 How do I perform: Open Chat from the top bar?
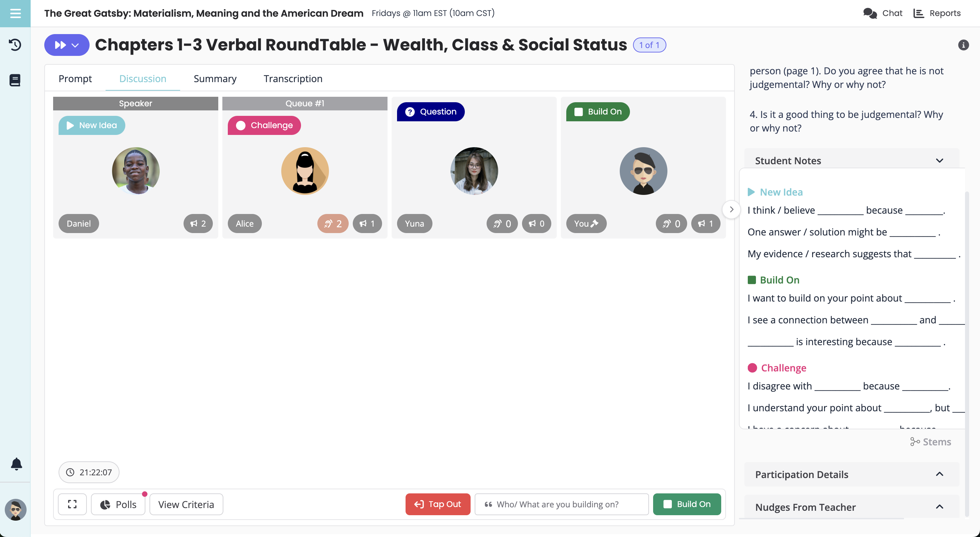883,13
